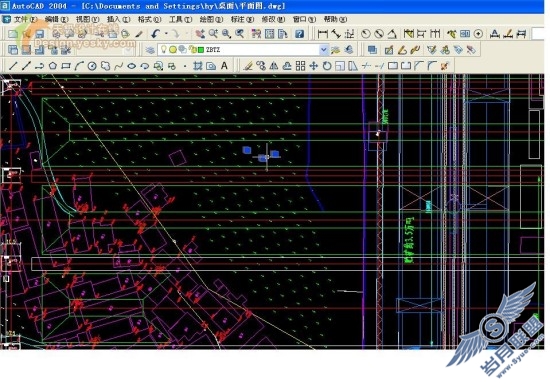The width and height of the screenshot is (550, 385).
Task: Select the Polygon draw tool
Action: (x=53, y=66)
